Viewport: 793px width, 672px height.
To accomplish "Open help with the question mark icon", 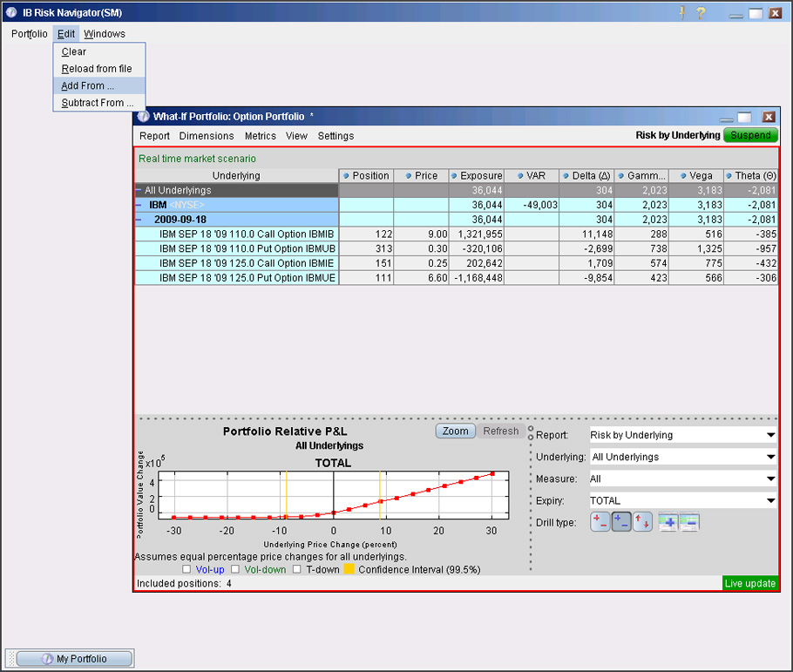I will (x=701, y=13).
